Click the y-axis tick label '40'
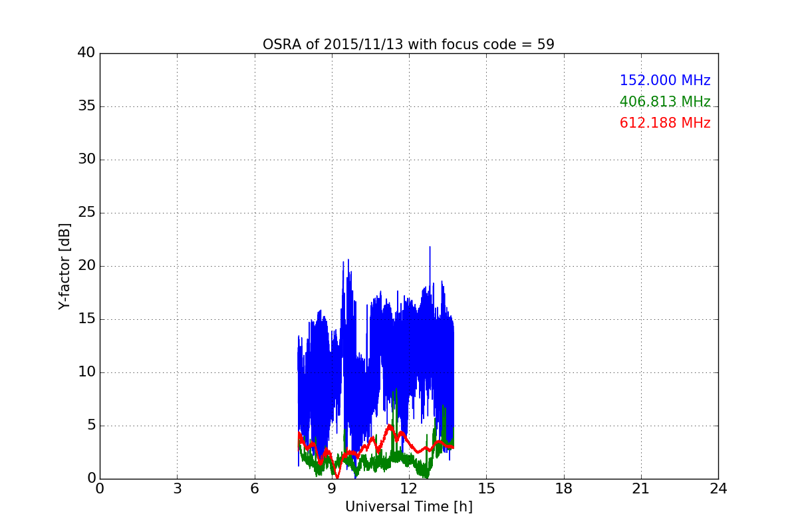Image resolution: width=798 pixels, height=532 pixels. (86, 53)
